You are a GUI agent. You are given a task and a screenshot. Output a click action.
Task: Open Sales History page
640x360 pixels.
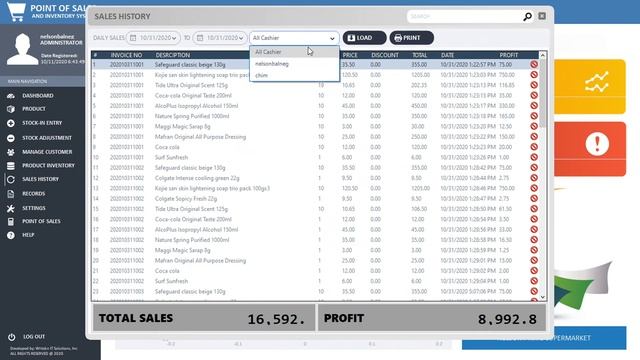click(x=40, y=179)
